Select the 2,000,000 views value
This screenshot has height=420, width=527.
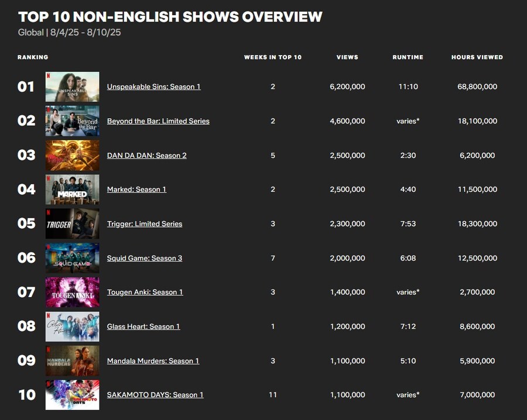347,258
